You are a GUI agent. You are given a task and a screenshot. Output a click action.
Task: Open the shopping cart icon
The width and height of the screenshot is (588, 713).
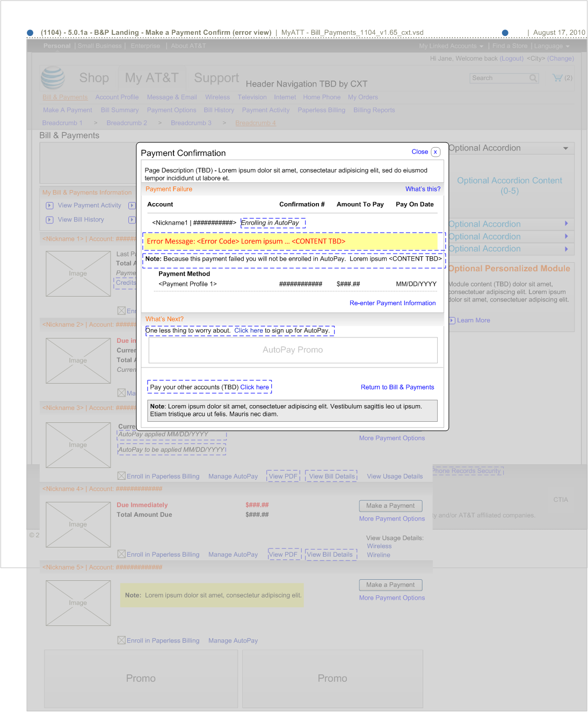557,78
